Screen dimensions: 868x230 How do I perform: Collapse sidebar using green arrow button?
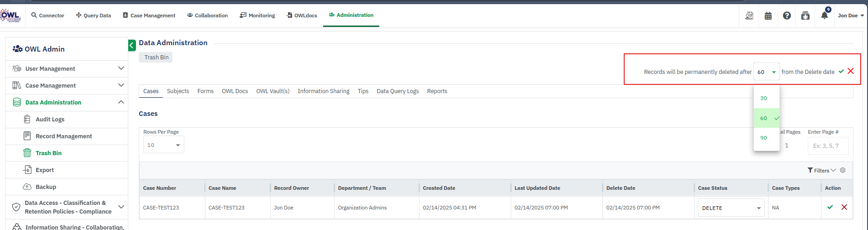(x=132, y=45)
